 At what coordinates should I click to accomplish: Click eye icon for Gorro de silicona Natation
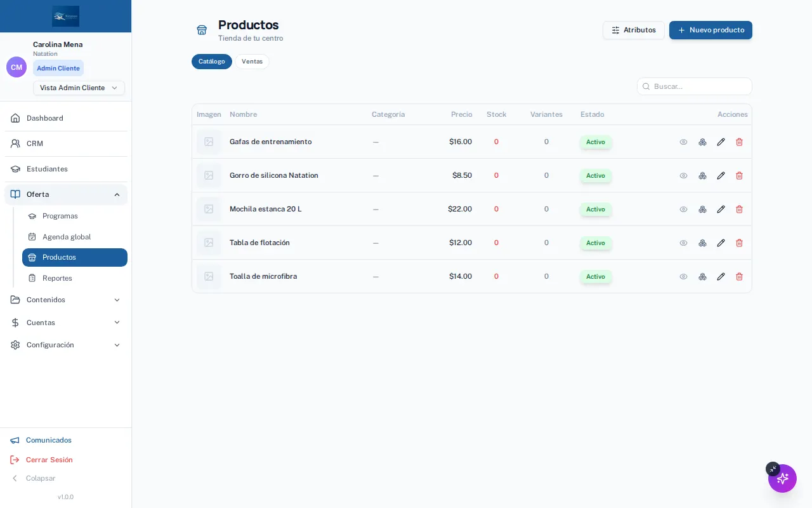683,175
